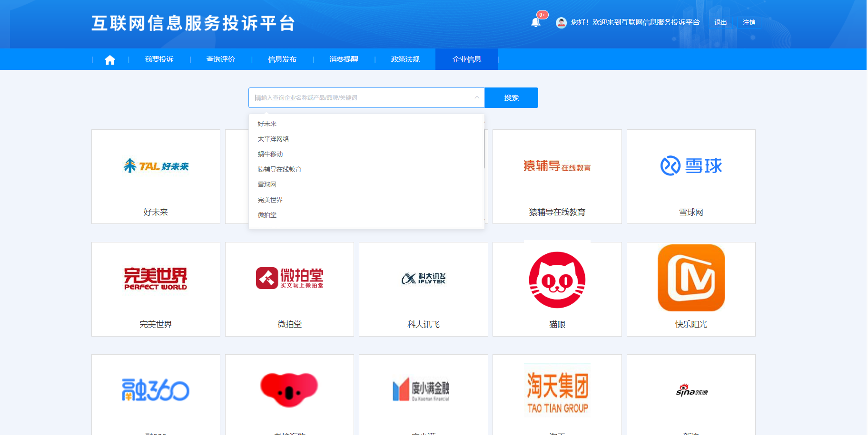Click the 猿辅导在线教育 card caption
868x435 pixels.
(557, 212)
